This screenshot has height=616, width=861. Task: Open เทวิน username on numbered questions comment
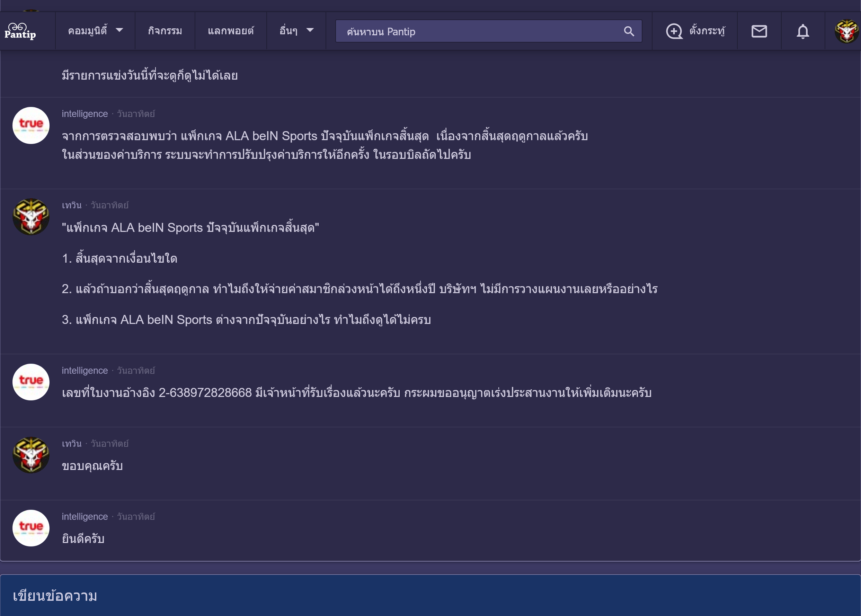tap(72, 205)
